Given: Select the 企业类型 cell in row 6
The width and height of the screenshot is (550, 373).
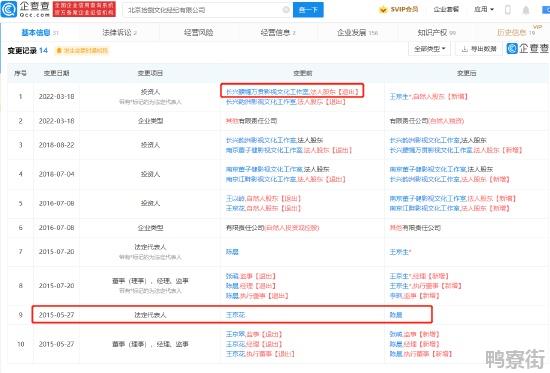Looking at the screenshot, I should pos(150,228).
